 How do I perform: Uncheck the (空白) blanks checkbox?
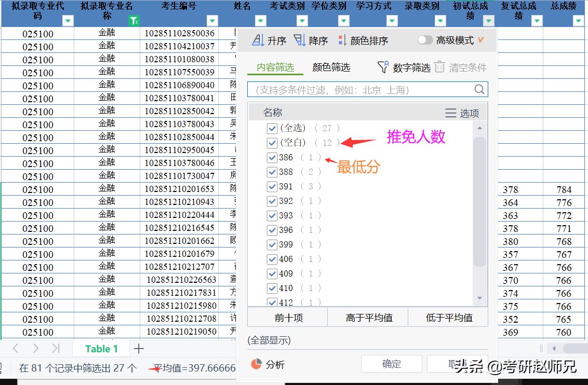[272, 142]
